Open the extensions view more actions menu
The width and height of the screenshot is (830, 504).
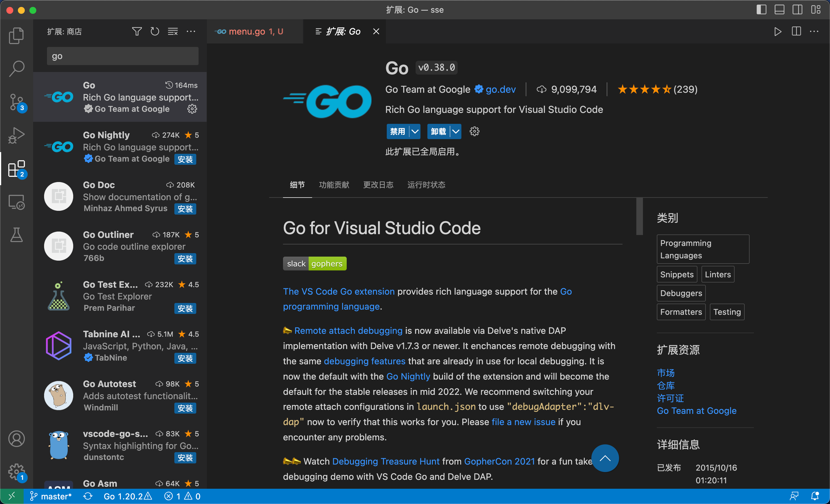coord(191,32)
